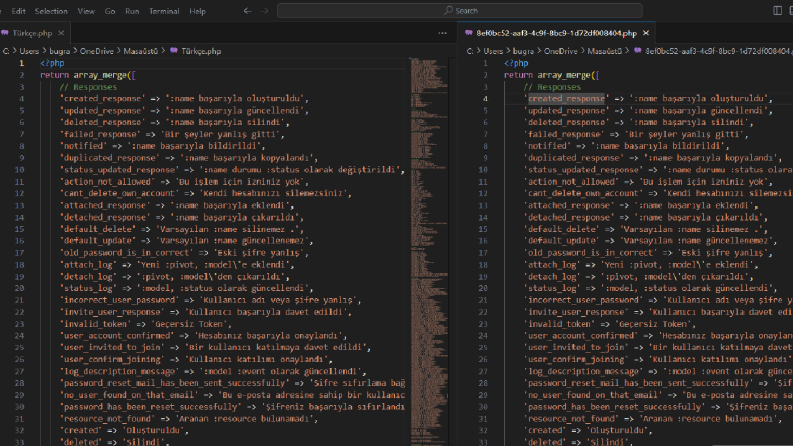
Task: Click Users in right breadcrumb
Action: tap(493, 51)
